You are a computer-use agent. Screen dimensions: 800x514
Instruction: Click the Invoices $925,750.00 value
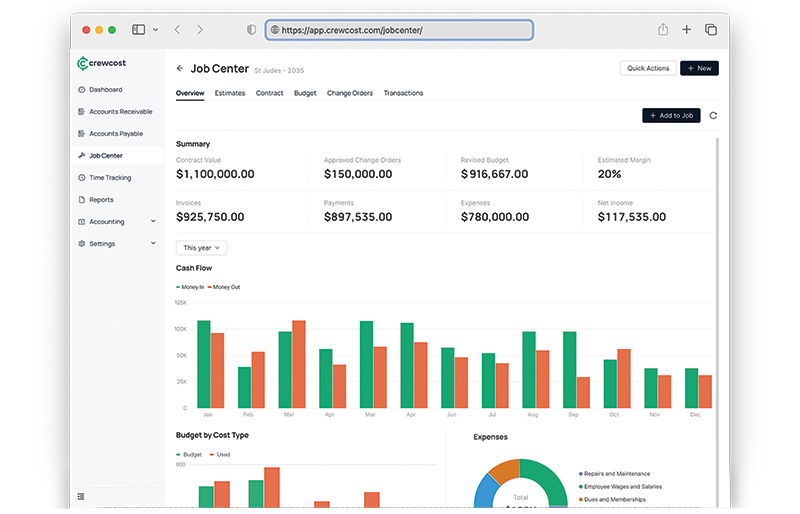pyautogui.click(x=210, y=217)
